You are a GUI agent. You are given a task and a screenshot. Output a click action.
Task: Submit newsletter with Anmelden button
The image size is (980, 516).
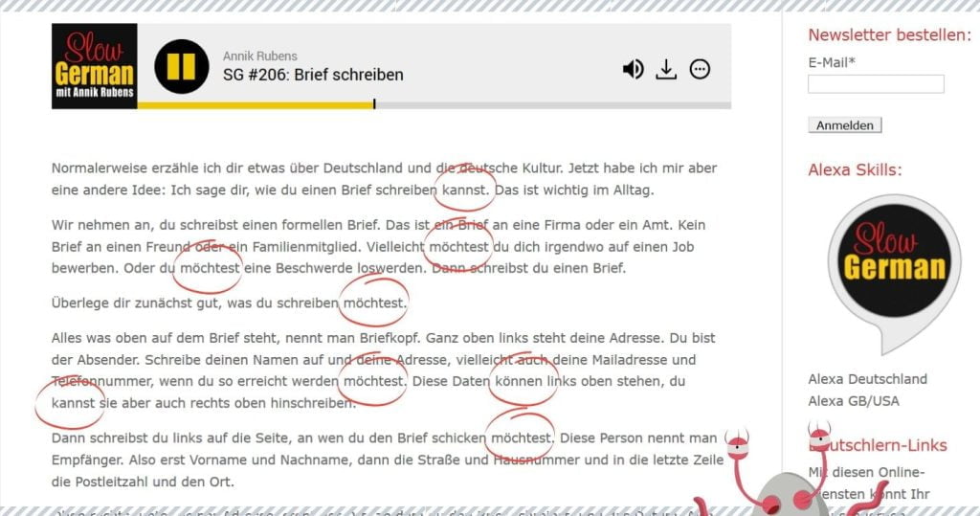[844, 125]
